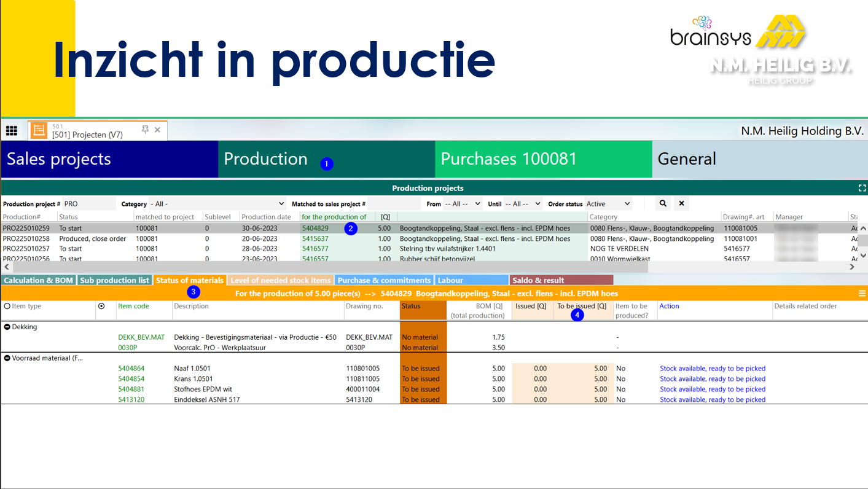
Task: Open the Order status dropdown
Action: 608,204
